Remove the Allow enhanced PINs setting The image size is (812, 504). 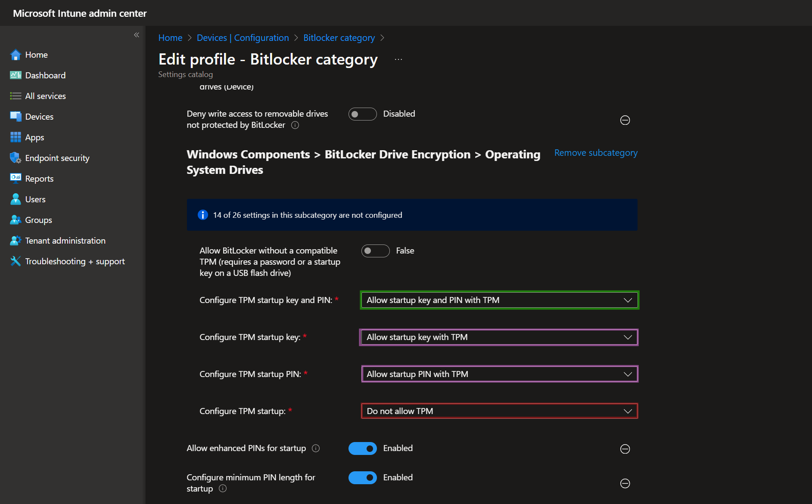(625, 449)
